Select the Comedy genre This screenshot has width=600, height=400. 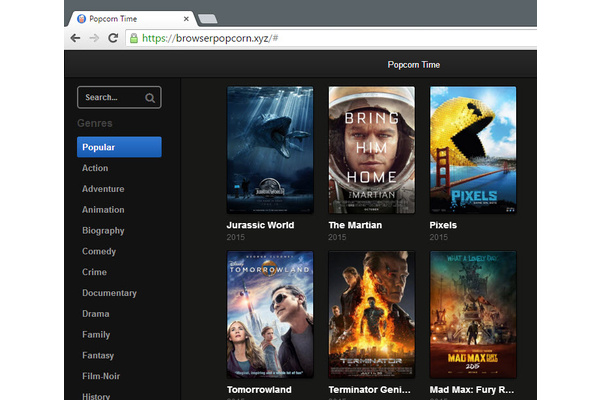pyautogui.click(x=99, y=251)
